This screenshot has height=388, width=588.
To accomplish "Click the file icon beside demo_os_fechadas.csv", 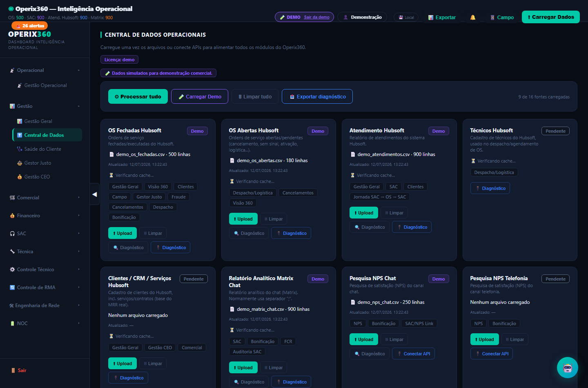I will (x=111, y=154).
